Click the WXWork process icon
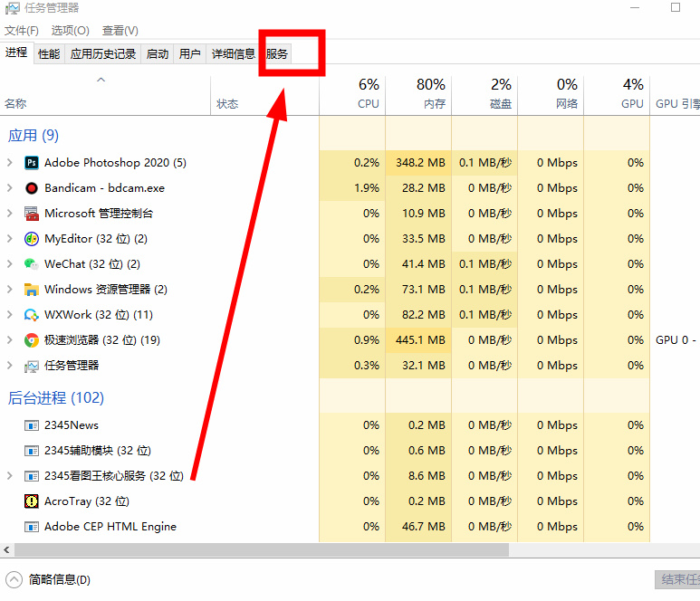 (31, 315)
